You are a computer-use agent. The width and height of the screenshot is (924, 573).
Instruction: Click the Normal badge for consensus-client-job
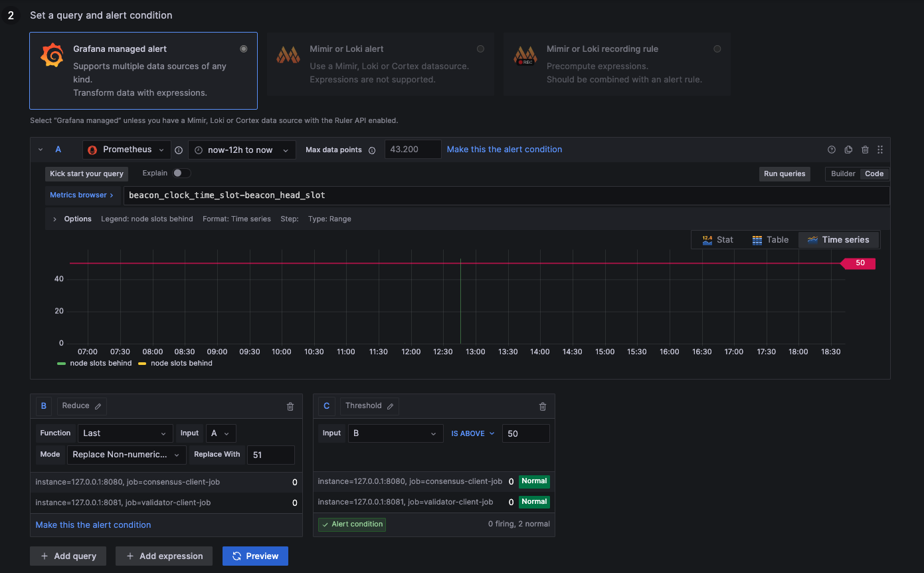point(534,481)
